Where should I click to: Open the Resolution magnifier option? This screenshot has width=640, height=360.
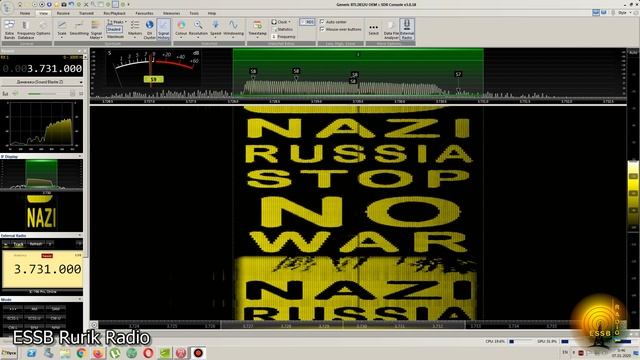(198, 28)
